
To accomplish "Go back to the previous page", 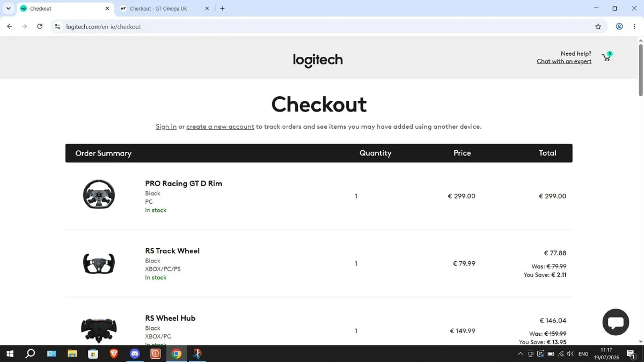I will pyautogui.click(x=10, y=26).
